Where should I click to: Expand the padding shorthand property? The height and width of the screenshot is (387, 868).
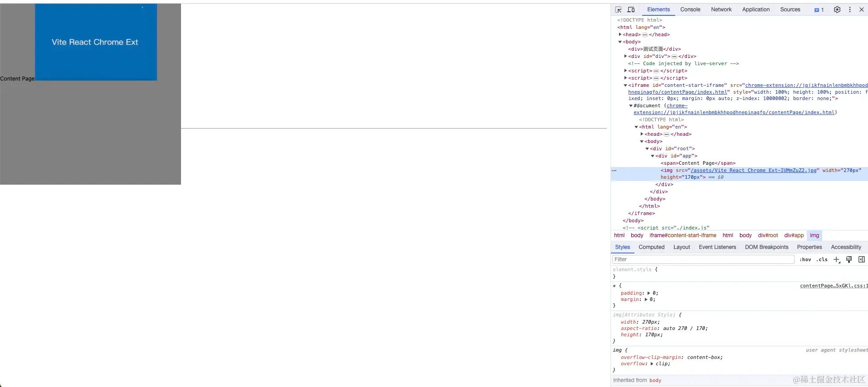[649, 293]
